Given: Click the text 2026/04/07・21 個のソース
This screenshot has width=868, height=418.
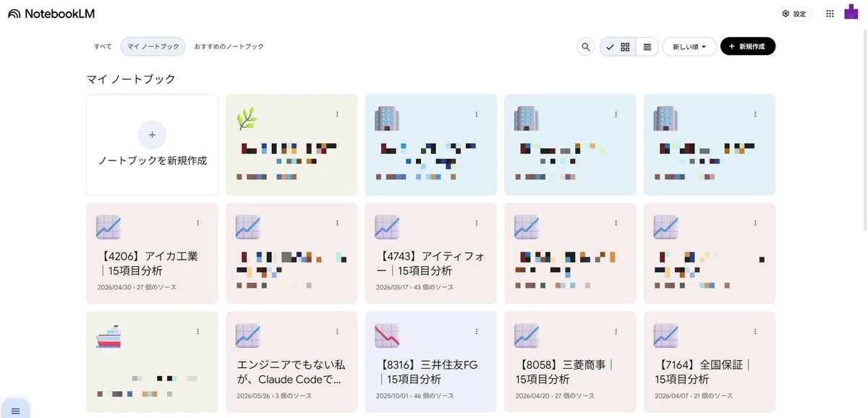Looking at the screenshot, I should (694, 396).
